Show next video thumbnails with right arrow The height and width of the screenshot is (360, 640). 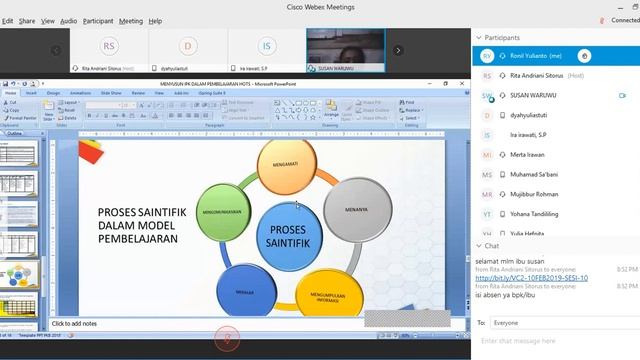pos(398,51)
